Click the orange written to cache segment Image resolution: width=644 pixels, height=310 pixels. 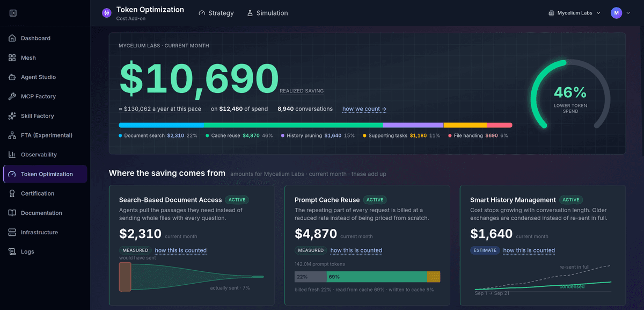[x=434, y=277]
